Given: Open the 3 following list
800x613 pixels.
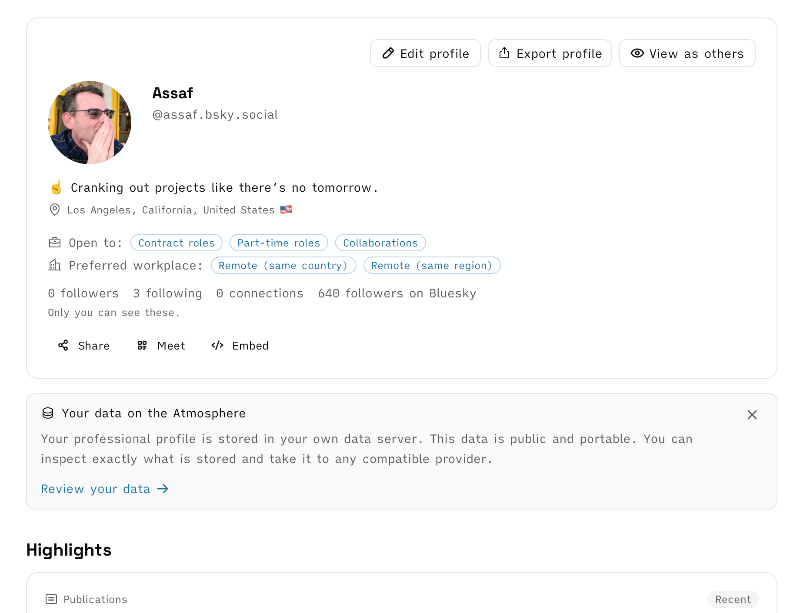Looking at the screenshot, I should [167, 293].
